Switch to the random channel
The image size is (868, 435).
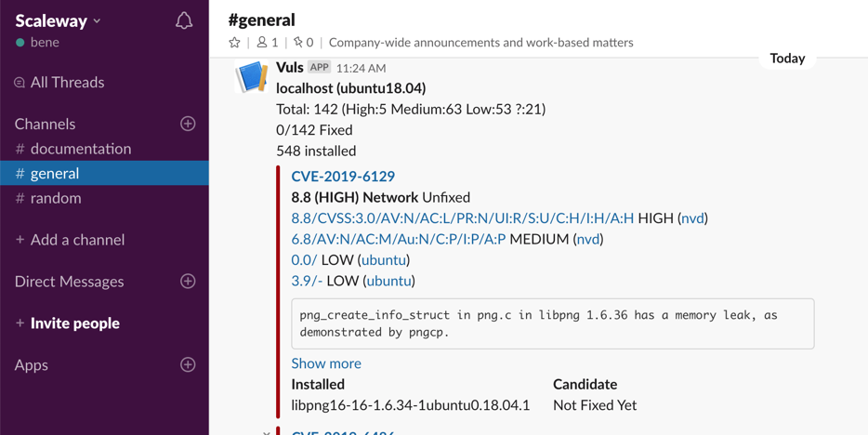pyautogui.click(x=56, y=198)
